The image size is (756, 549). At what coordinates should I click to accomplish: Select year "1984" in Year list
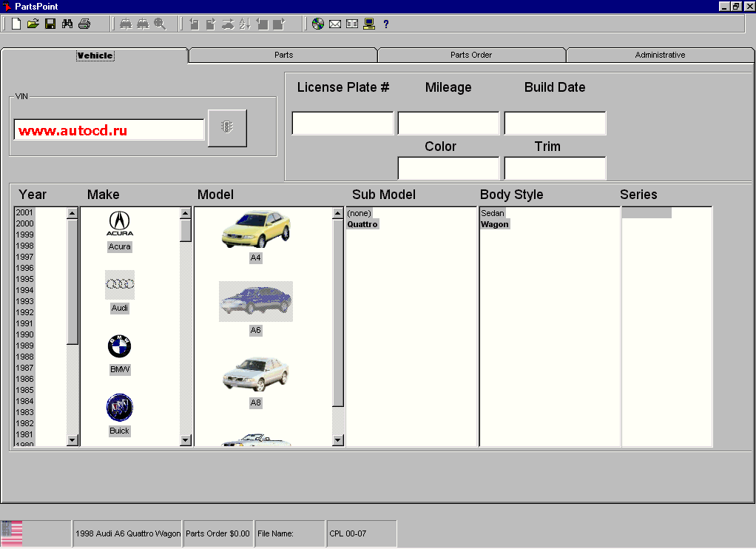[x=24, y=401]
